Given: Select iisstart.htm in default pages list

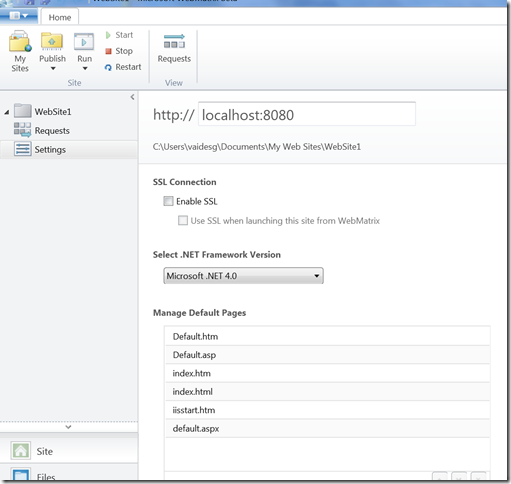Looking at the screenshot, I should coord(328,410).
